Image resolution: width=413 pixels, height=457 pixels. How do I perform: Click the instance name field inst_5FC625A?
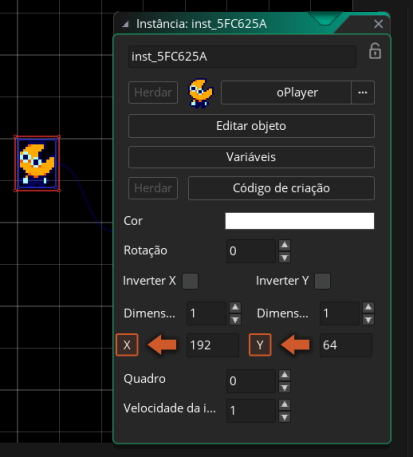point(242,57)
